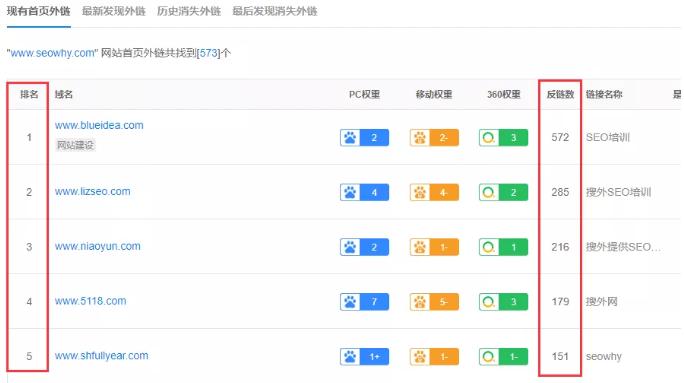Click mobile weight badge for www.shfullyear.com
Viewport: 684px width, 383px height.
click(x=434, y=357)
